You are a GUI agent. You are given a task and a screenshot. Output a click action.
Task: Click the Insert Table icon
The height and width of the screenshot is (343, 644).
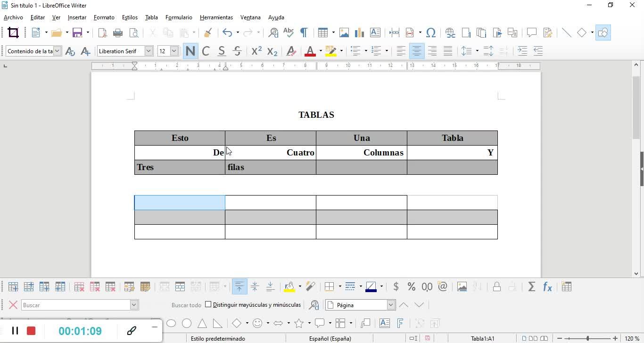tap(322, 33)
